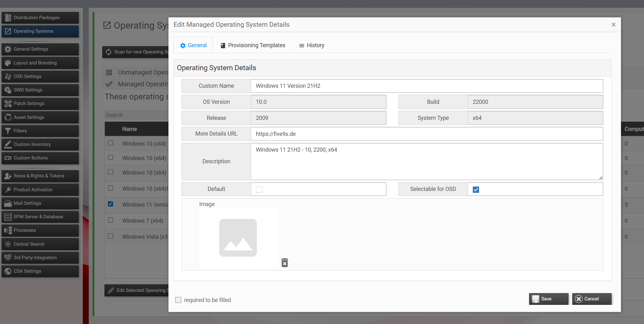The image size is (644, 324).
Task: Open General Settings gear icon
Action: pyautogui.click(x=8, y=49)
